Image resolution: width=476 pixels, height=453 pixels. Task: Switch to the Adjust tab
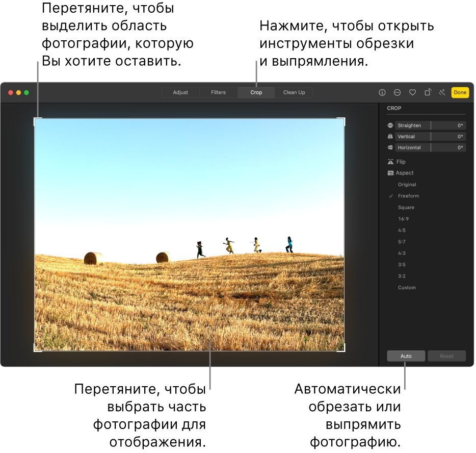[180, 92]
